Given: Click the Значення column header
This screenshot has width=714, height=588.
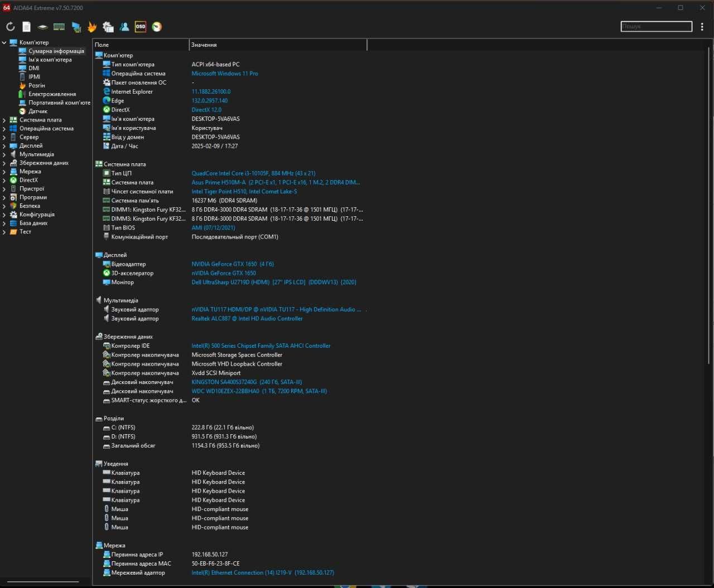Looking at the screenshot, I should pyautogui.click(x=278, y=45).
